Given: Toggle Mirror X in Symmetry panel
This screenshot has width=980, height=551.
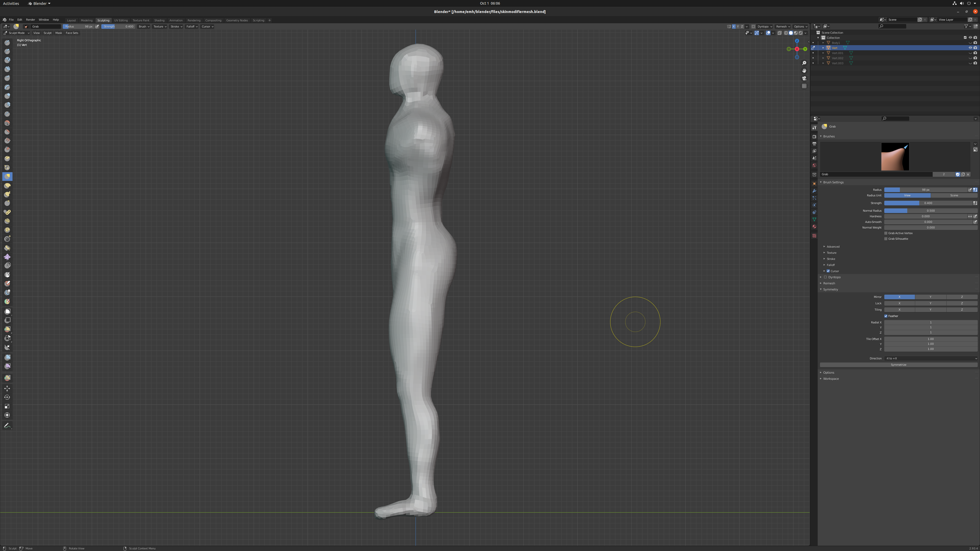Looking at the screenshot, I should [x=899, y=297].
